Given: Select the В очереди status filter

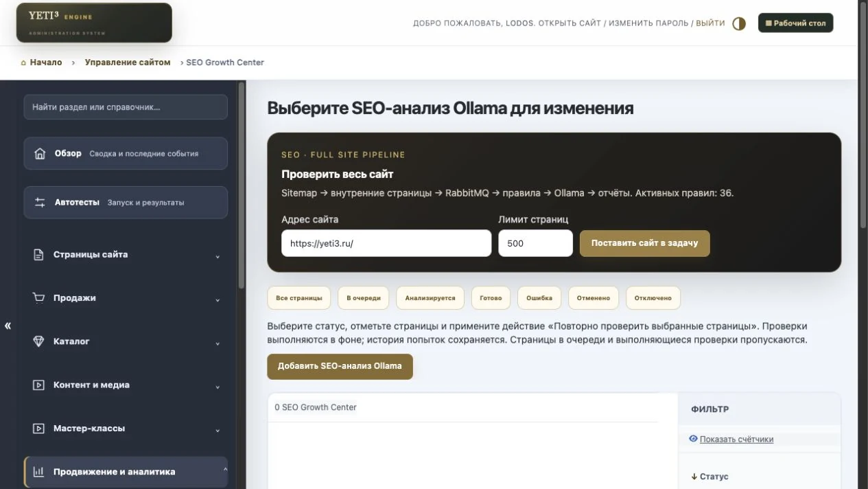Looking at the screenshot, I should click(x=364, y=298).
